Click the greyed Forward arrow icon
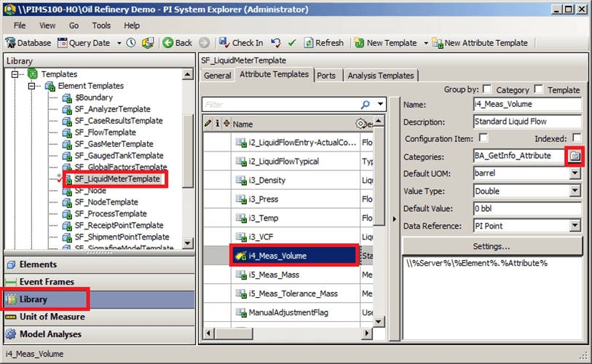The width and height of the screenshot is (592, 364). tap(205, 43)
